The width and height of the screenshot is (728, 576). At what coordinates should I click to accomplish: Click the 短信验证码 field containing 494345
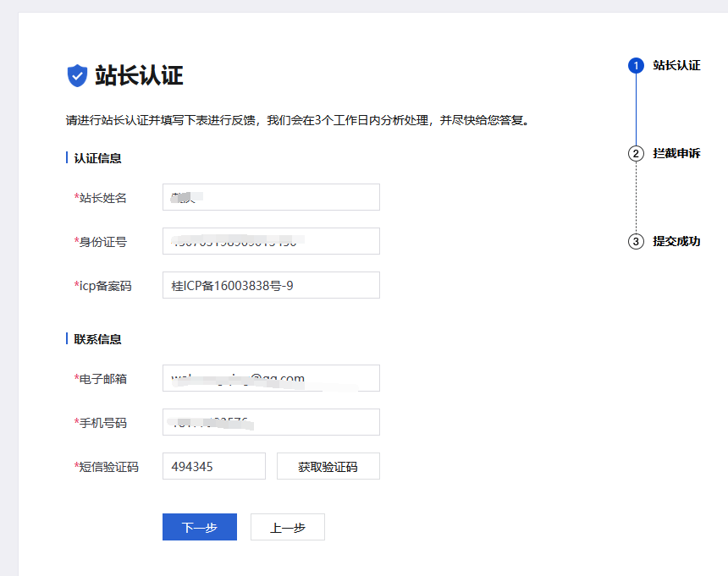(213, 465)
